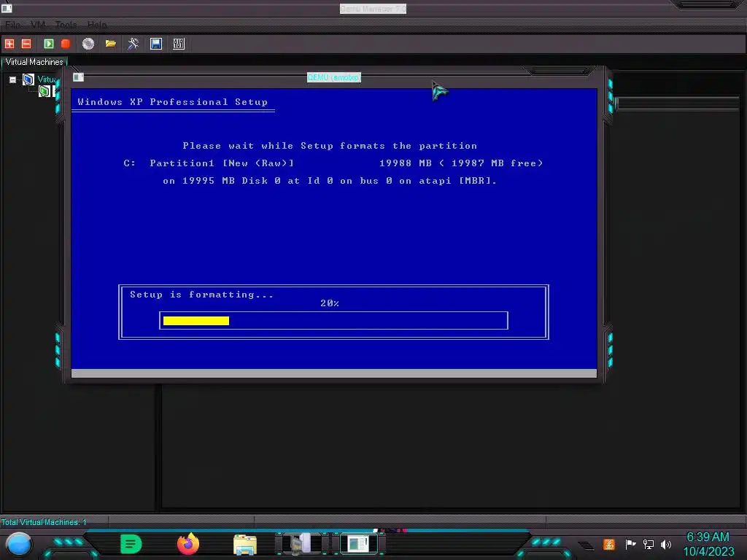Click 'Windows XP Professional Setup' heading
This screenshot has height=560, width=747.
click(x=172, y=102)
